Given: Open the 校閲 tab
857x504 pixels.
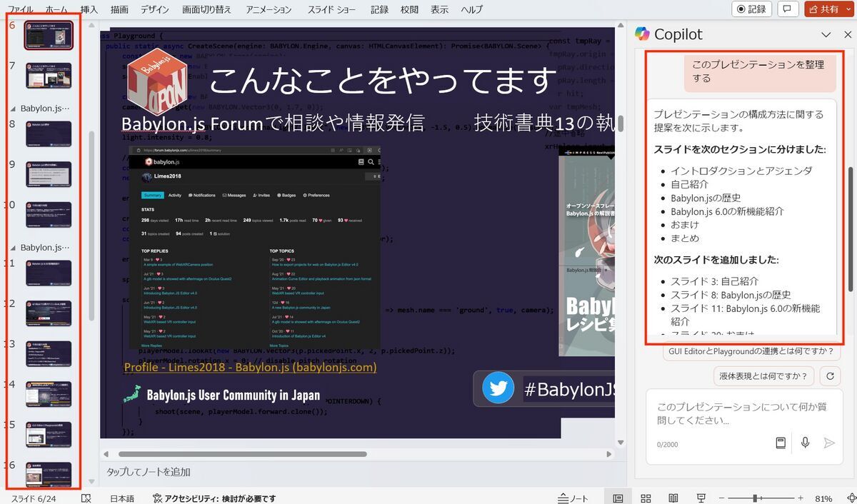Looking at the screenshot, I should coord(409,9).
